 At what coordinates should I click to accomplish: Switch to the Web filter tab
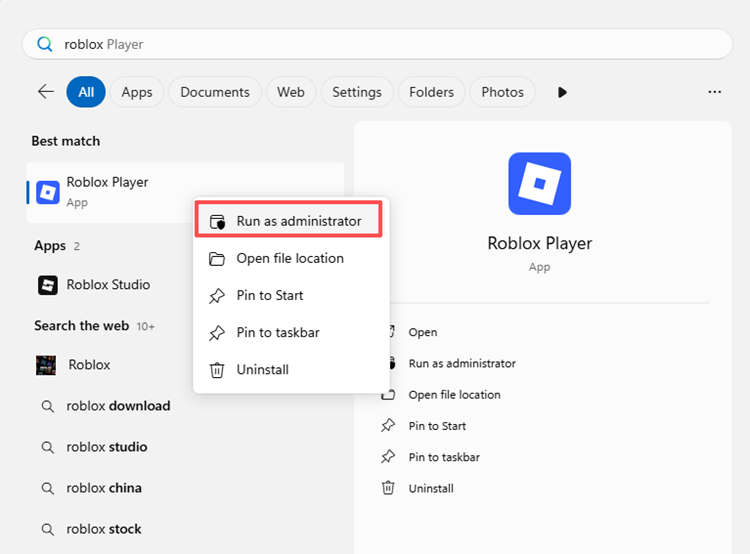coord(291,92)
